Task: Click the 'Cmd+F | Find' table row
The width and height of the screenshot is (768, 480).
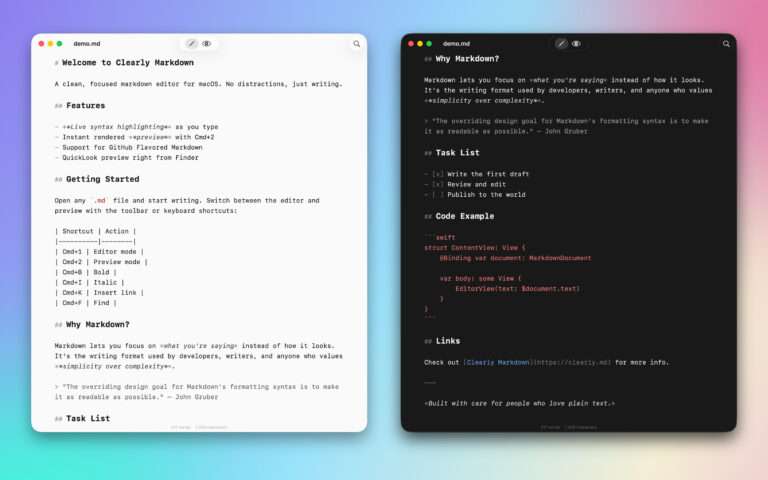Action: [86, 303]
